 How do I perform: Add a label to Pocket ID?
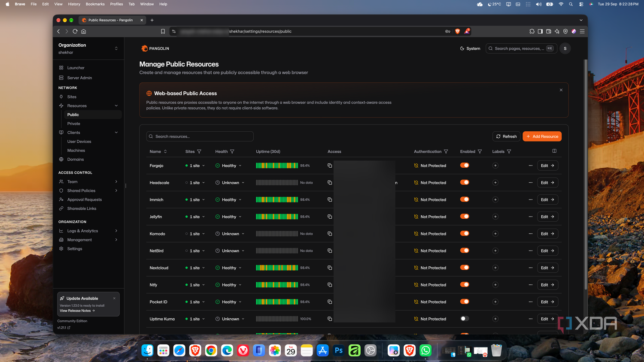pyautogui.click(x=495, y=302)
